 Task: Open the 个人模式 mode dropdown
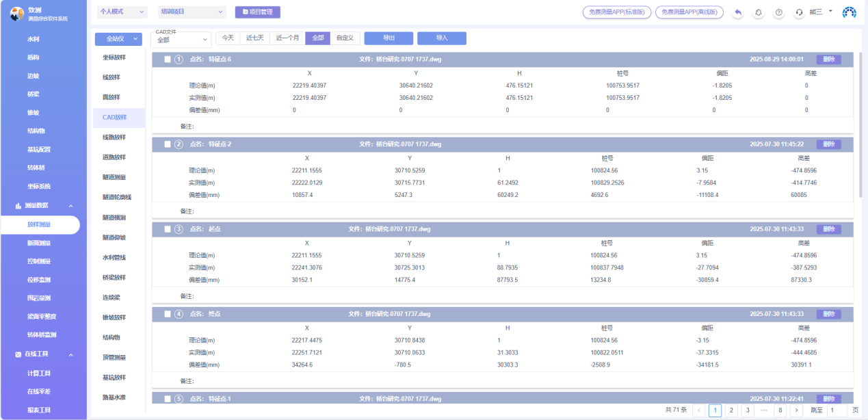pyautogui.click(x=122, y=12)
